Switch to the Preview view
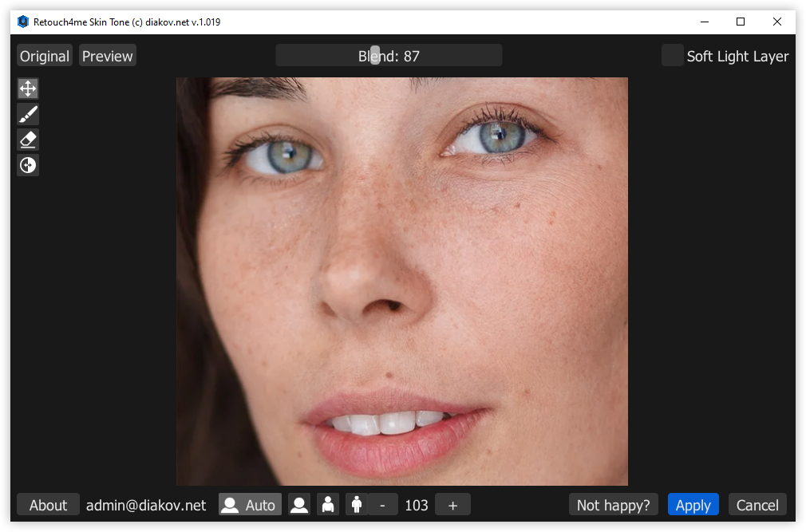 click(x=108, y=56)
